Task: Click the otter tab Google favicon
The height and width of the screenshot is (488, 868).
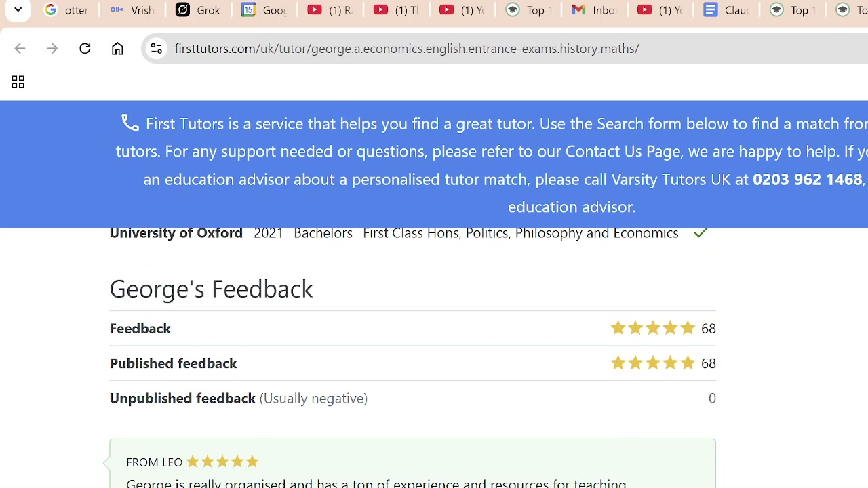Action: 50,10
